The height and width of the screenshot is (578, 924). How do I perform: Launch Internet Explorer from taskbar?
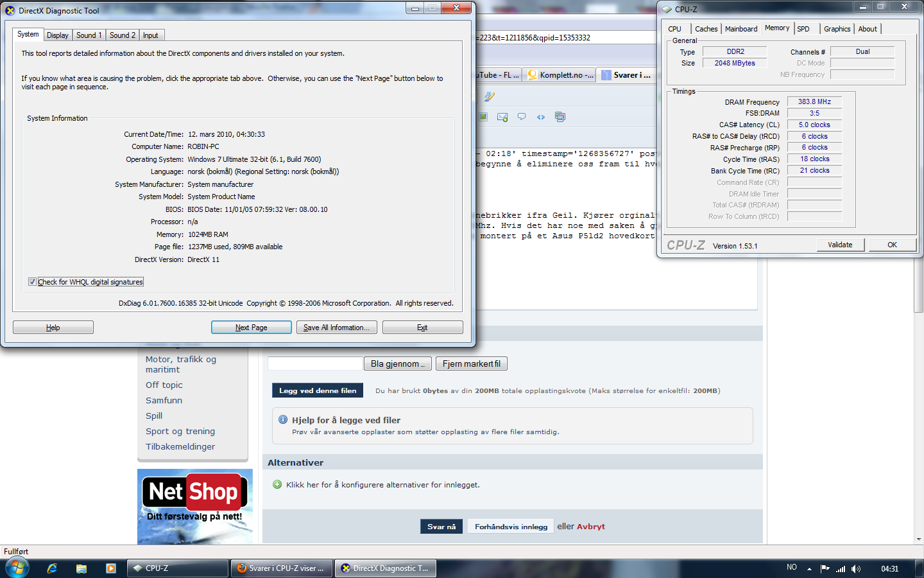pos(53,568)
